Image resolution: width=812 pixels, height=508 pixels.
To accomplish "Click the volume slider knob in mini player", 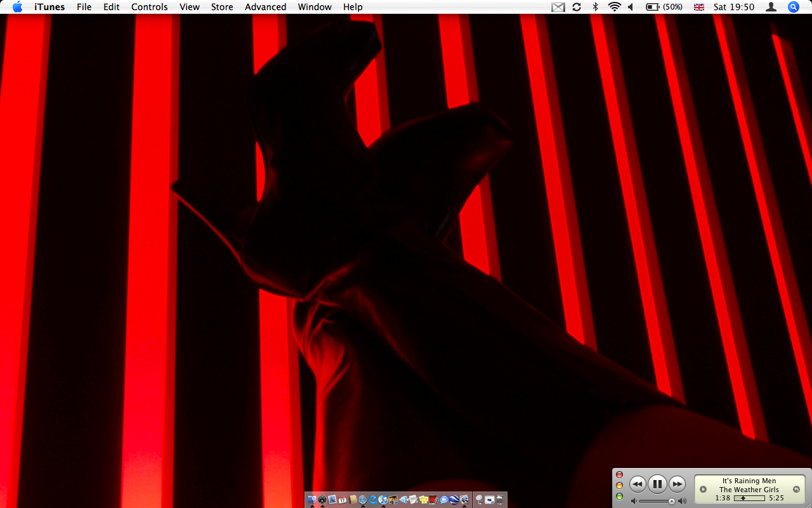I will (x=672, y=502).
